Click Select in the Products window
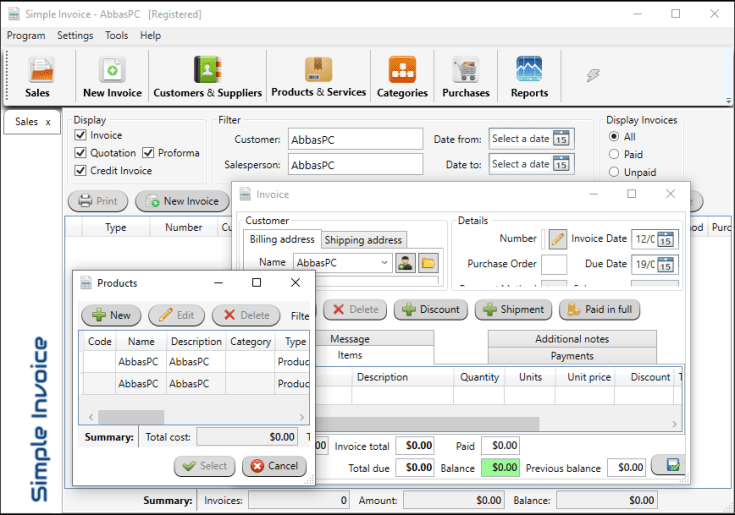This screenshot has width=735, height=515. [204, 466]
